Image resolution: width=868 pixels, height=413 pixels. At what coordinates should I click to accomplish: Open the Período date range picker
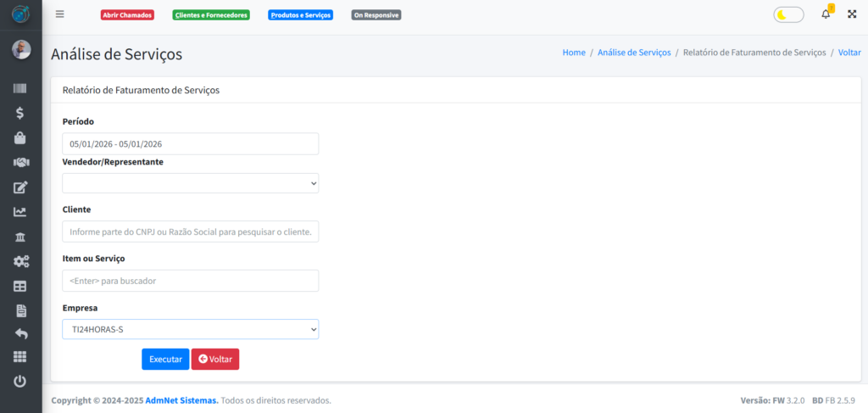(x=191, y=144)
